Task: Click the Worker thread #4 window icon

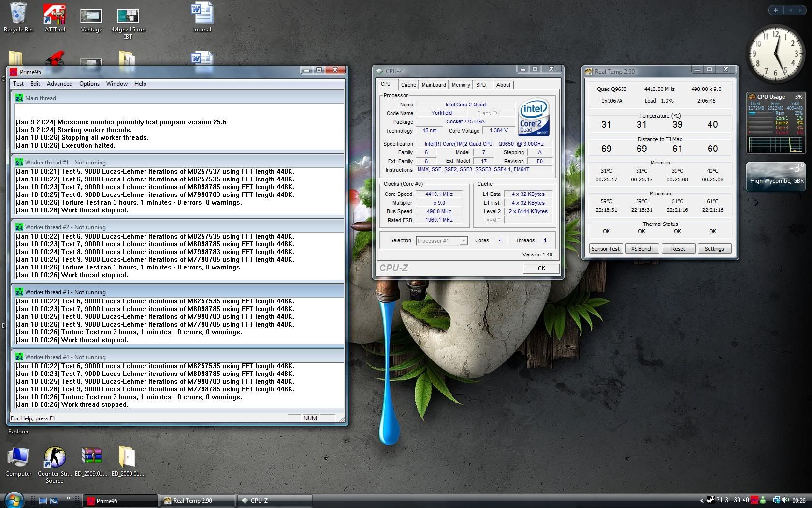Action: click(19, 357)
